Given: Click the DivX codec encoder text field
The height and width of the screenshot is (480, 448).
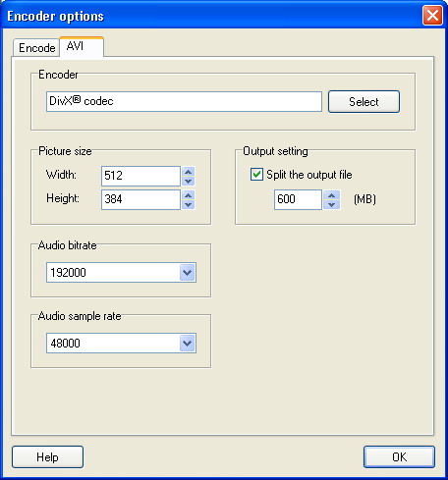Looking at the screenshot, I should pos(184,101).
